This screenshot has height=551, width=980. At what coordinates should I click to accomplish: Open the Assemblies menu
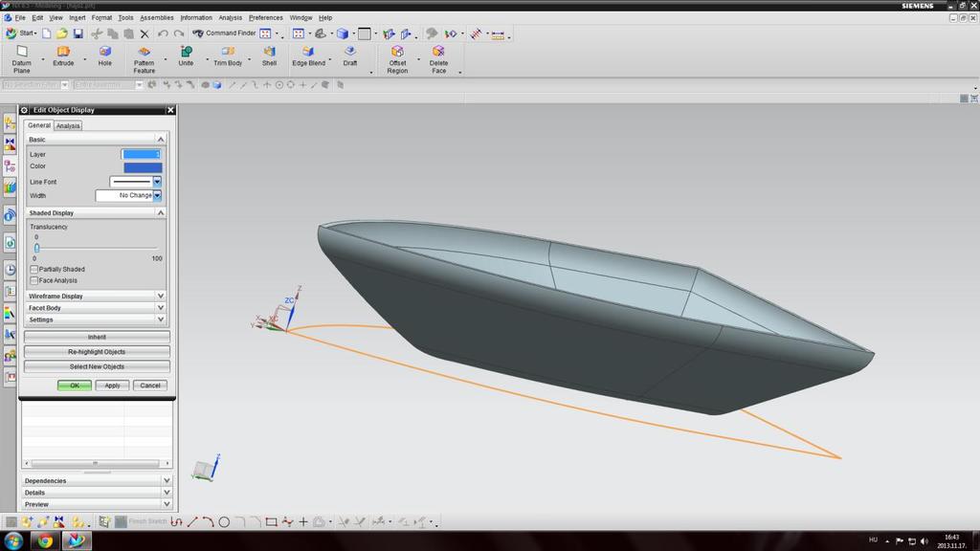pos(157,18)
